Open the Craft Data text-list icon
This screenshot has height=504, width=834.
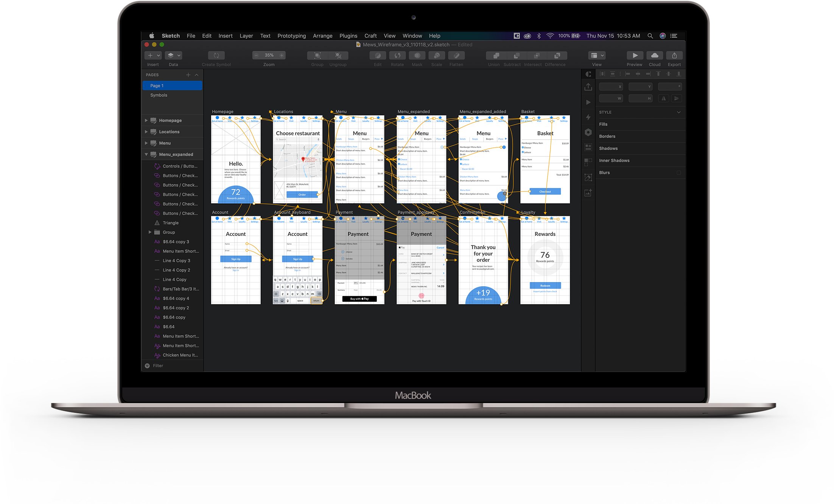pos(588,147)
